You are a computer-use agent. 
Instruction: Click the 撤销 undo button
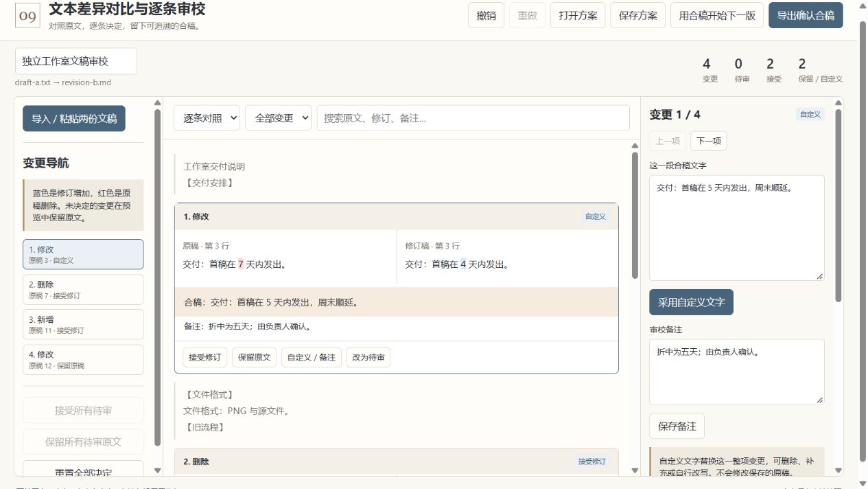click(x=486, y=15)
